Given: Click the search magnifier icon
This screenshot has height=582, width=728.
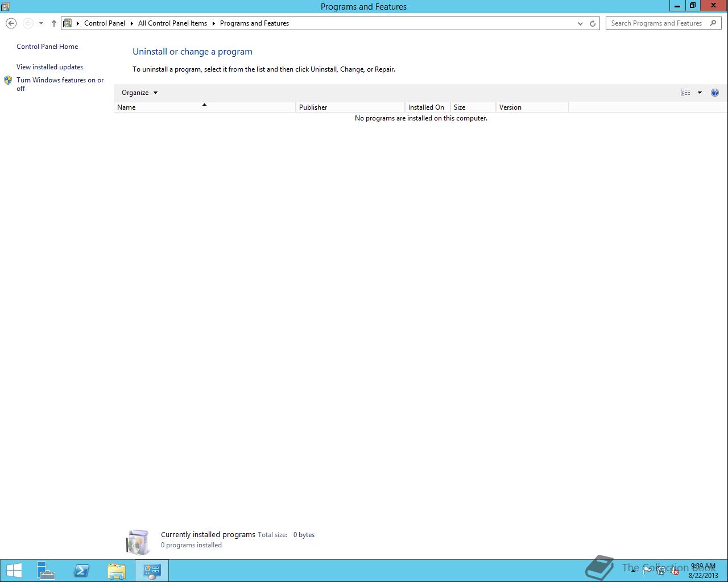Looking at the screenshot, I should point(714,23).
